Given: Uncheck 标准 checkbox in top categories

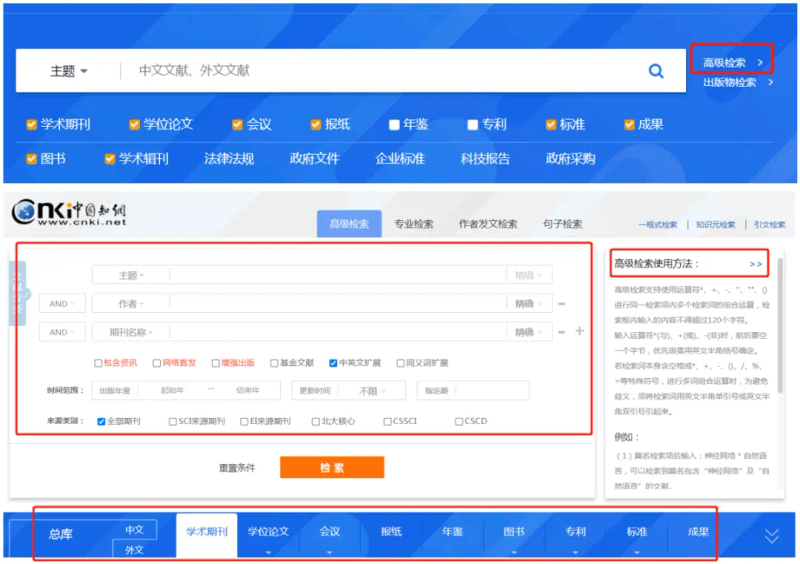Looking at the screenshot, I should (x=551, y=125).
